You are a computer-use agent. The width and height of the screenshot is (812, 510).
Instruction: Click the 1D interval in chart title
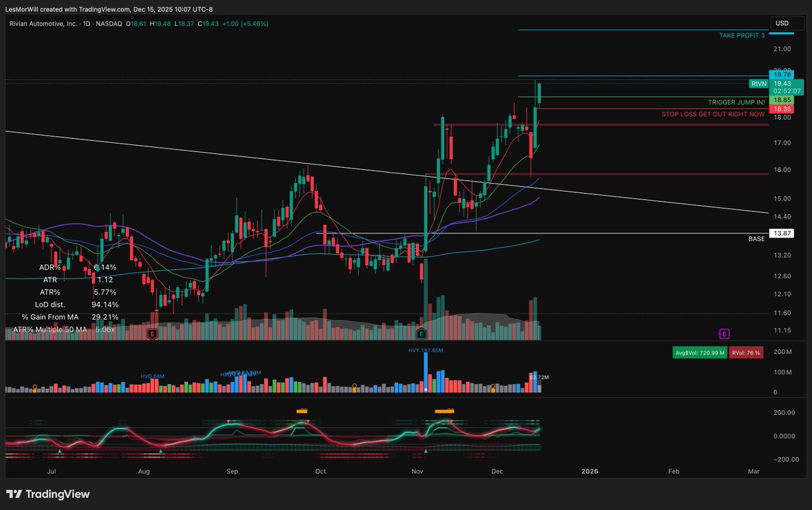coord(85,24)
